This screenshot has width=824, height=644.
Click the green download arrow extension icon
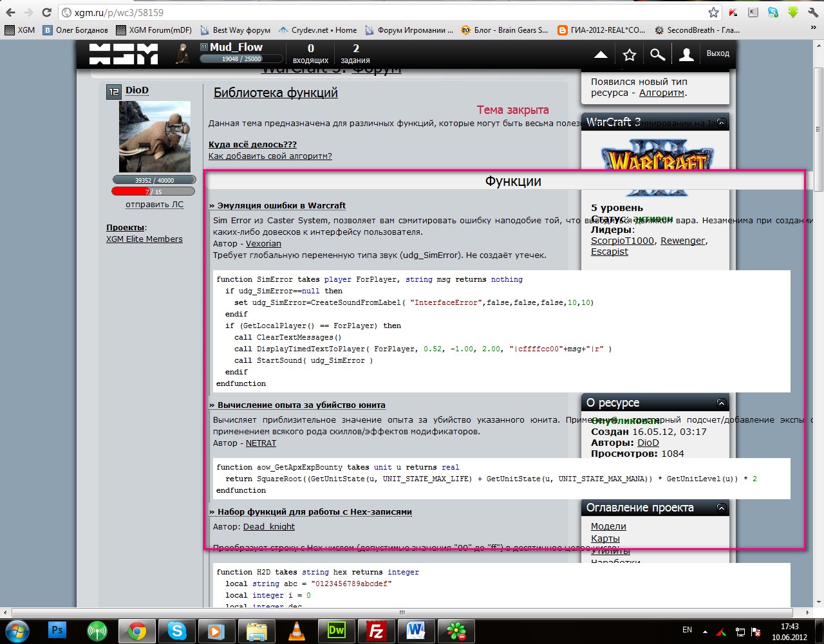coord(793,12)
